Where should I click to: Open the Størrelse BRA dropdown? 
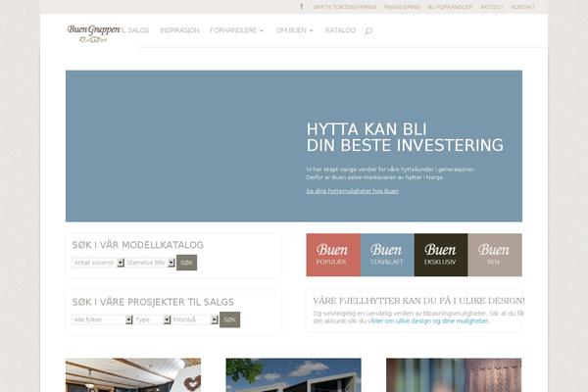pos(150,263)
